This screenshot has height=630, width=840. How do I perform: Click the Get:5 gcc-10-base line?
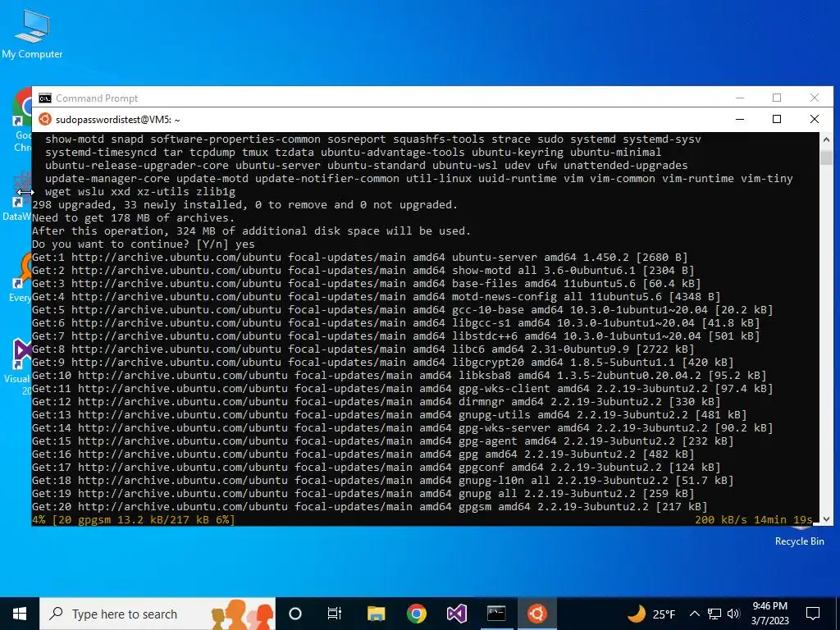pyautogui.click(x=402, y=309)
